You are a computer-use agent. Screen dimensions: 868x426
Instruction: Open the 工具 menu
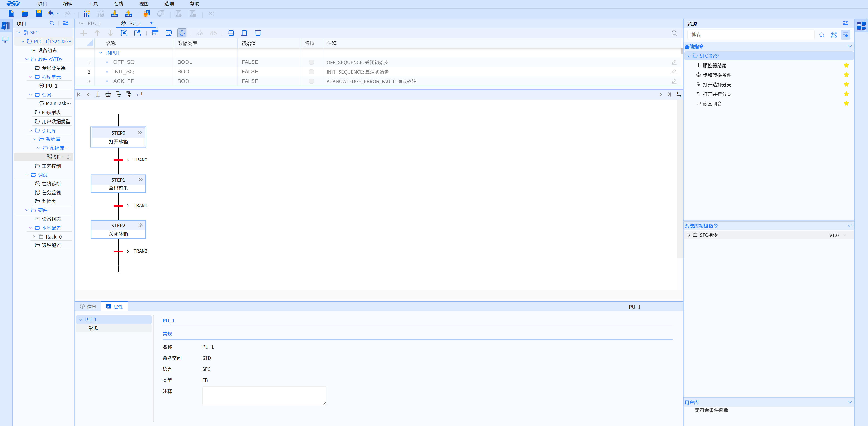point(93,4)
